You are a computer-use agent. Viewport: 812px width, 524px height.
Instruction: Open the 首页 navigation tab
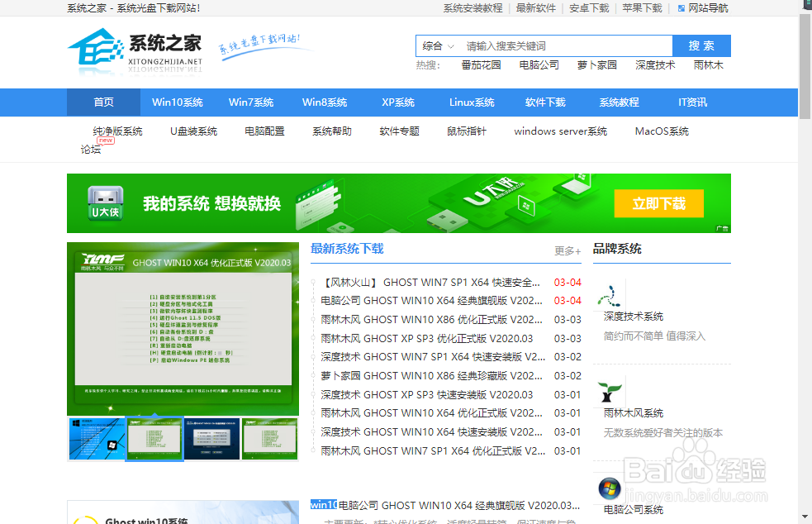pos(103,102)
